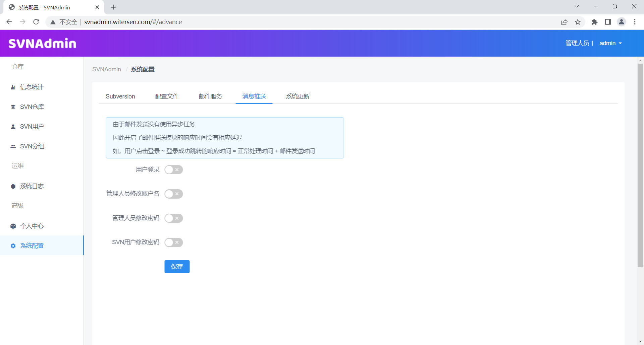Image resolution: width=644 pixels, height=345 pixels.
Task: Click the person icon beside SVN用户
Action: 13,127
